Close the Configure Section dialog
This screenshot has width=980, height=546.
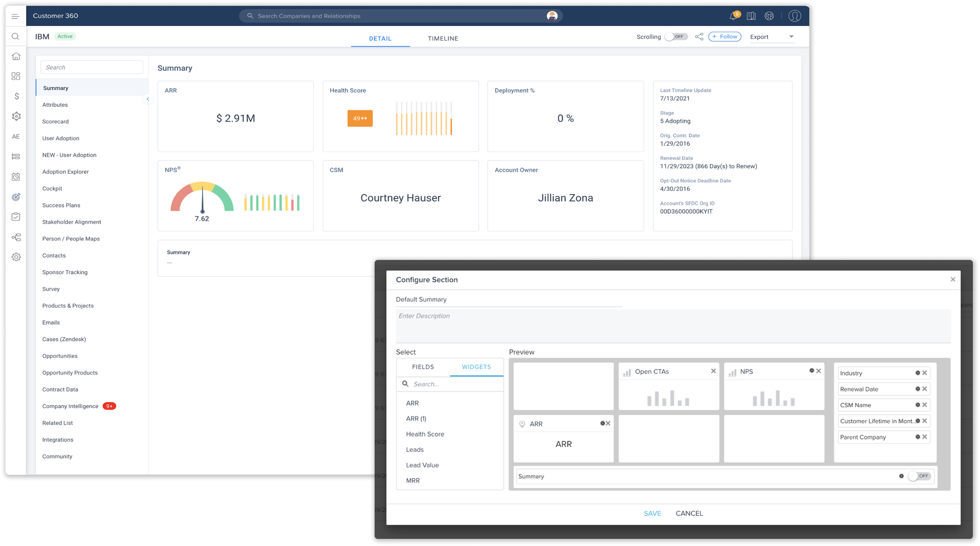(x=953, y=279)
